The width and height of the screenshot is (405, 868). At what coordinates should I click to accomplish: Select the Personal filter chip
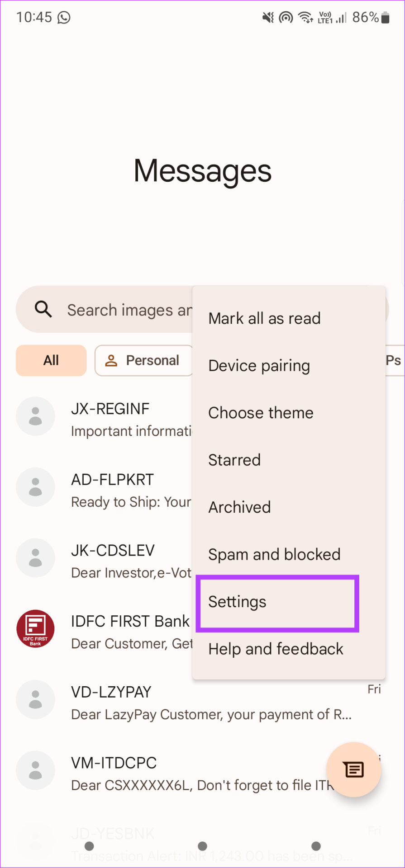(144, 360)
